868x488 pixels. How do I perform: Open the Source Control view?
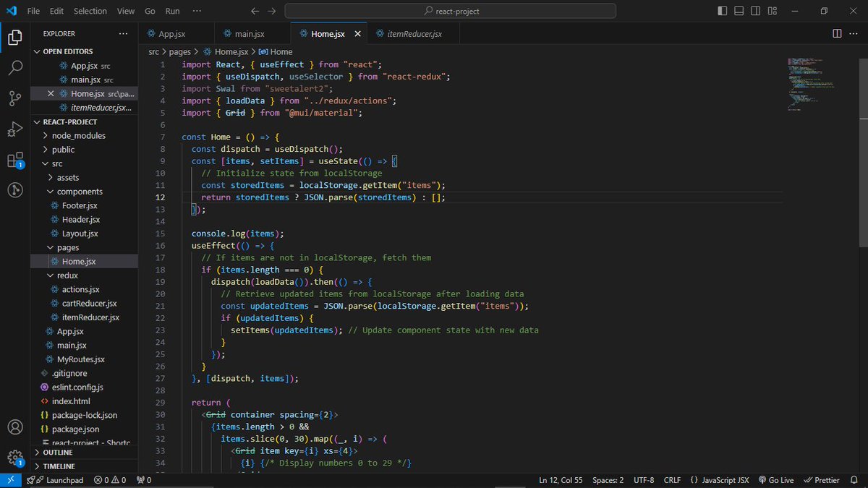tap(14, 98)
